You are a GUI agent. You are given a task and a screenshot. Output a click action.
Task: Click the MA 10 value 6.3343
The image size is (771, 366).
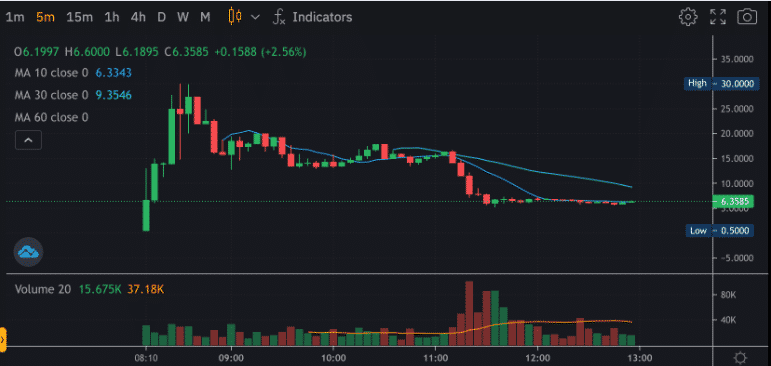pyautogui.click(x=114, y=73)
